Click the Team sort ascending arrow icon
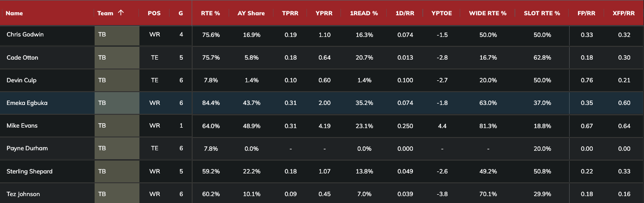 click(x=121, y=13)
